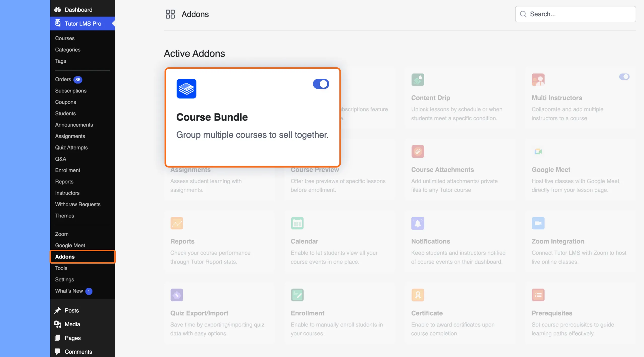Click the Zoom Integration camera icon
The image size is (644, 357).
pos(538,223)
